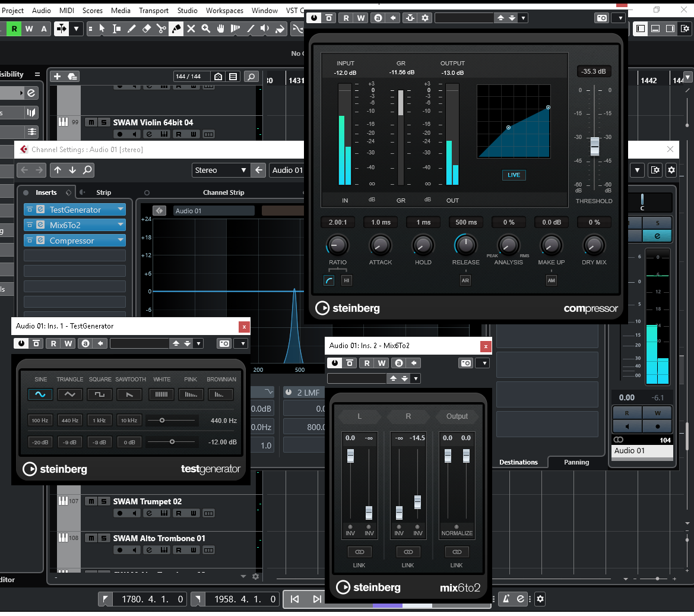This screenshot has height=616, width=694.
Task: Open Compressor window functions menu arrow
Action: click(x=620, y=18)
